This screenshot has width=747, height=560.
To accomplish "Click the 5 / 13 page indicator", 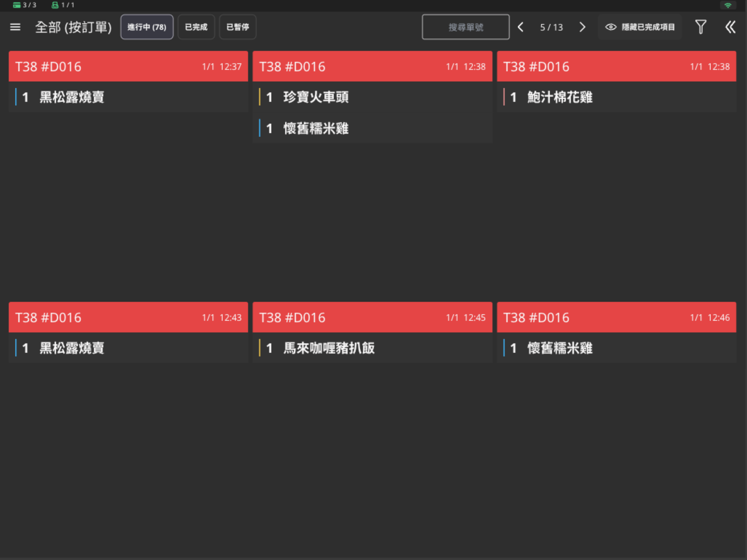I will 551,27.
